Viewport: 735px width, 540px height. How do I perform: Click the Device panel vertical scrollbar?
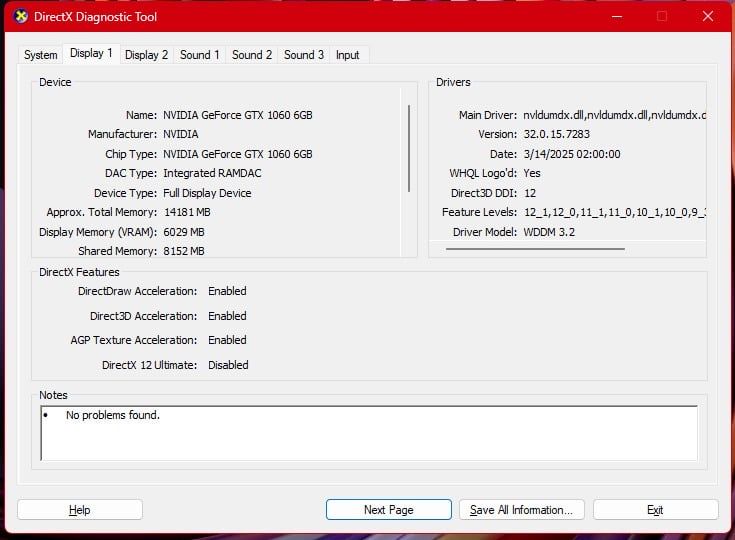409,148
